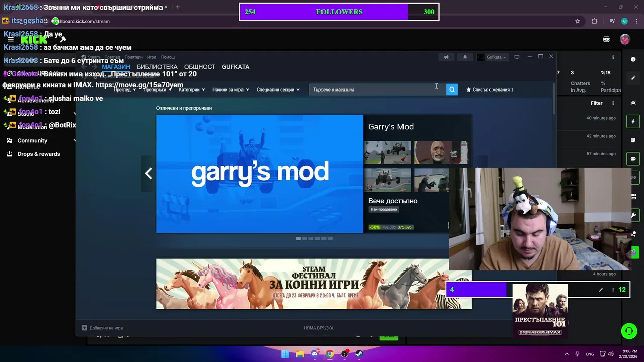This screenshot has width=644, height=362.
Task: Click the icon left of the Kick avatar
Action: pos(606,39)
